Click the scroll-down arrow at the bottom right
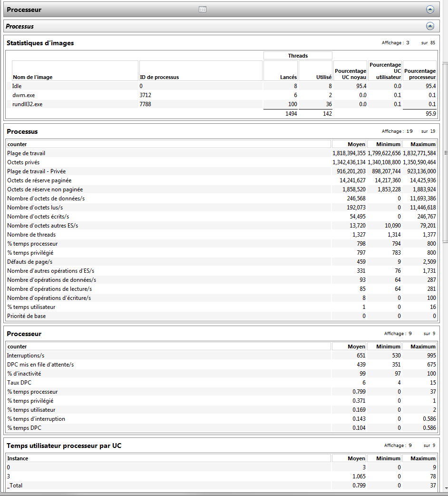Image resolution: width=448 pixels, height=496 pixels. pos(446,488)
